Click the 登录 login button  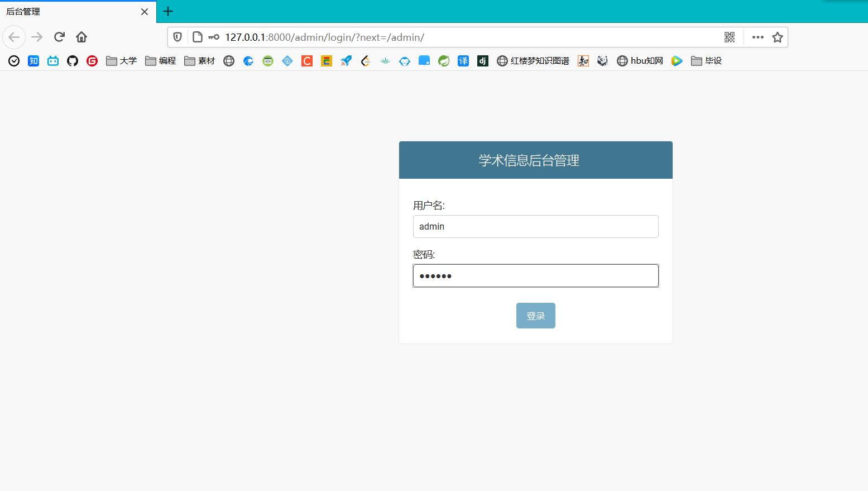click(536, 316)
